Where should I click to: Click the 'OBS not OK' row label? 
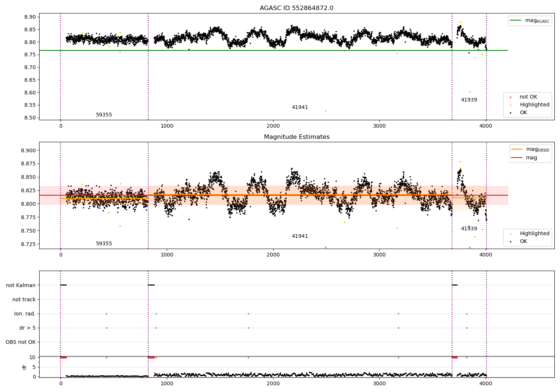21,342
